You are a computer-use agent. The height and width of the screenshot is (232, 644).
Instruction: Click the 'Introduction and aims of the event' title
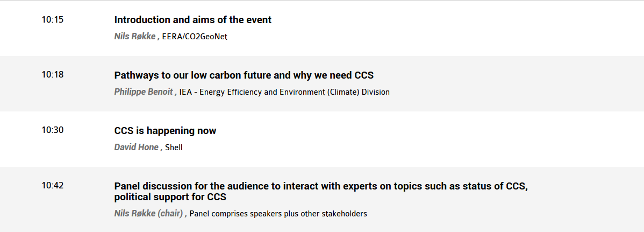[x=192, y=20]
